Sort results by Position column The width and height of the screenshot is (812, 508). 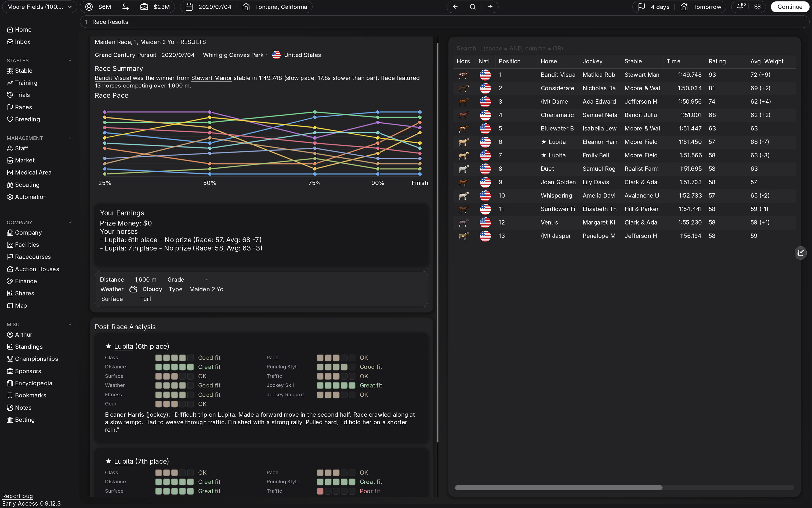[509, 61]
